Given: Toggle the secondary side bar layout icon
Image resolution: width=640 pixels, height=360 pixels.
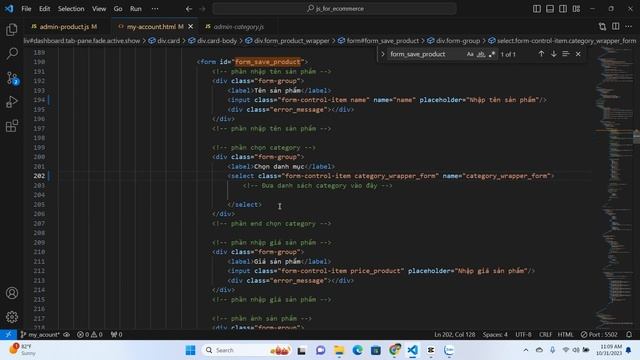Looking at the screenshot, I should (563, 9).
